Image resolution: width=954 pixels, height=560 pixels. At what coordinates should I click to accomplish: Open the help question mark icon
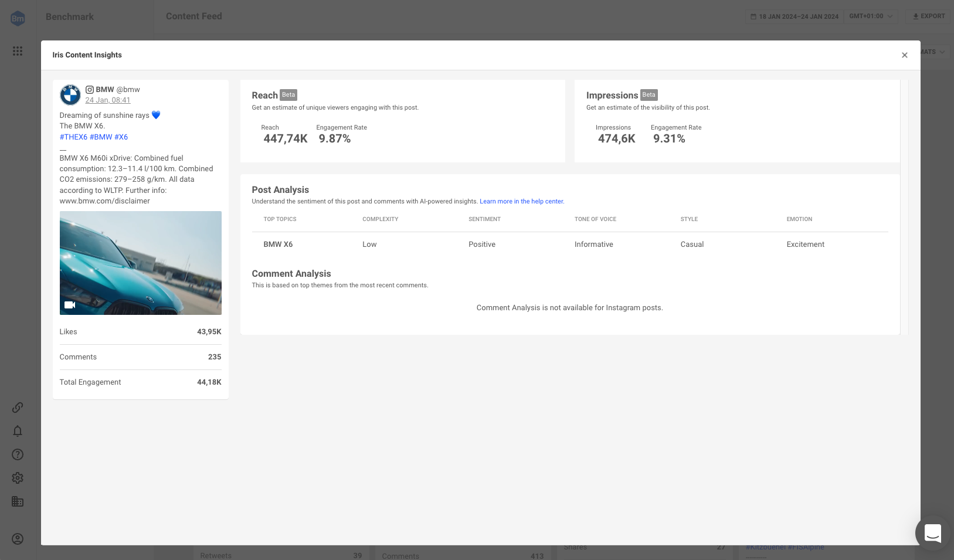point(18,454)
